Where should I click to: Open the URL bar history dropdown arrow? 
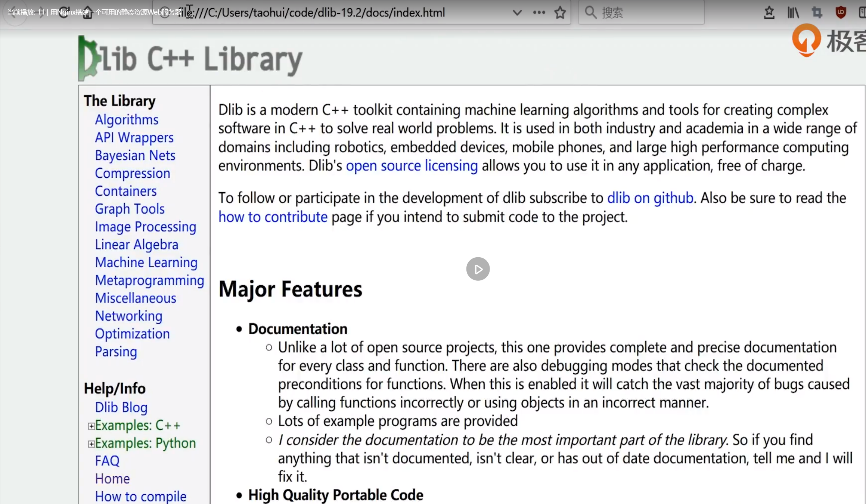point(517,13)
